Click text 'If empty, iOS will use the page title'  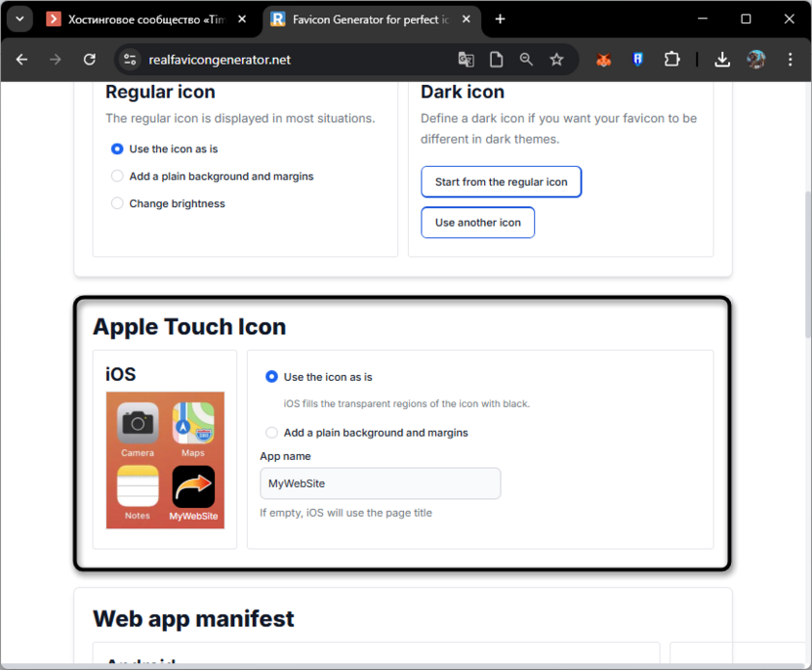pos(345,513)
